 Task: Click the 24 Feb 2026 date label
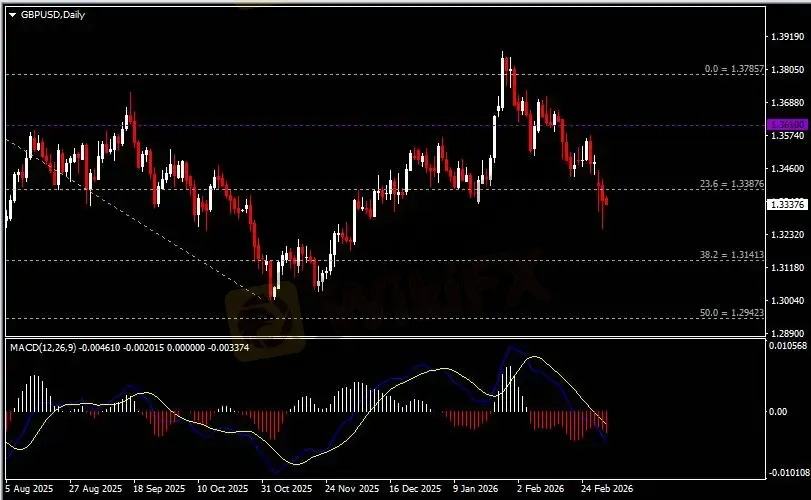coord(607,489)
